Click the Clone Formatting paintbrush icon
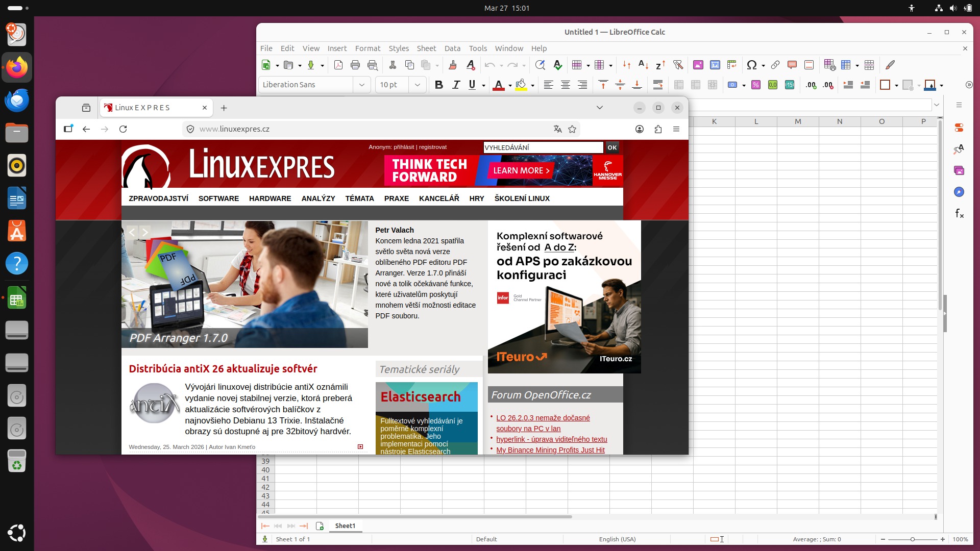The width and height of the screenshot is (980, 551). 452,65
